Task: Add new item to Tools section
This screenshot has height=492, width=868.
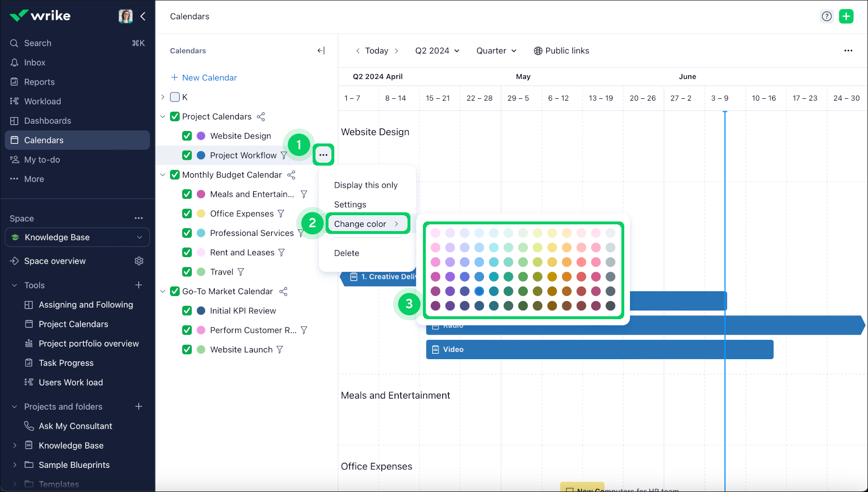Action: (139, 285)
